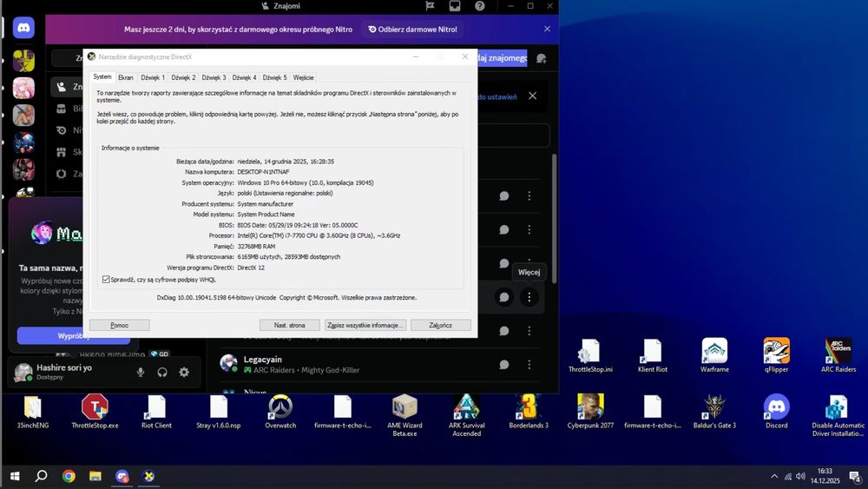Click Odbierz darmowe Nitro button
The width and height of the screenshot is (868, 489).
click(413, 30)
